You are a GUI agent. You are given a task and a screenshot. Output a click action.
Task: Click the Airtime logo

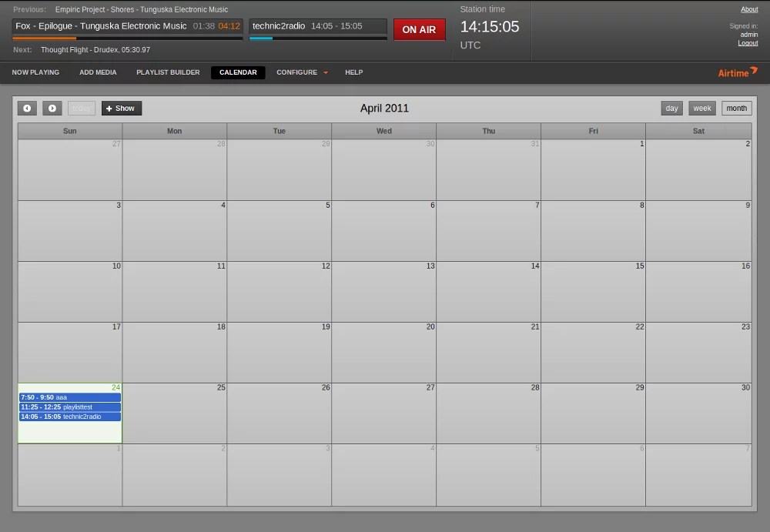[737, 72]
